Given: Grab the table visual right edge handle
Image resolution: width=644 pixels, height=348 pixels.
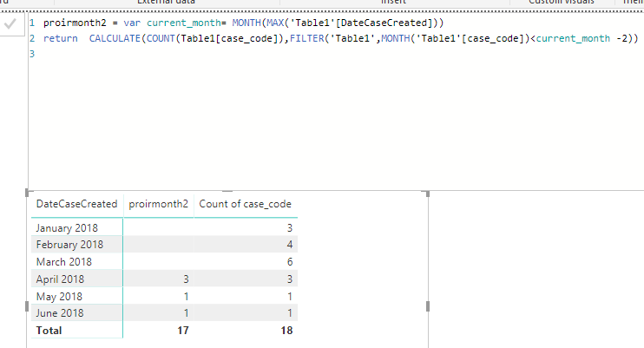Looking at the screenshot, I should (428, 306).
